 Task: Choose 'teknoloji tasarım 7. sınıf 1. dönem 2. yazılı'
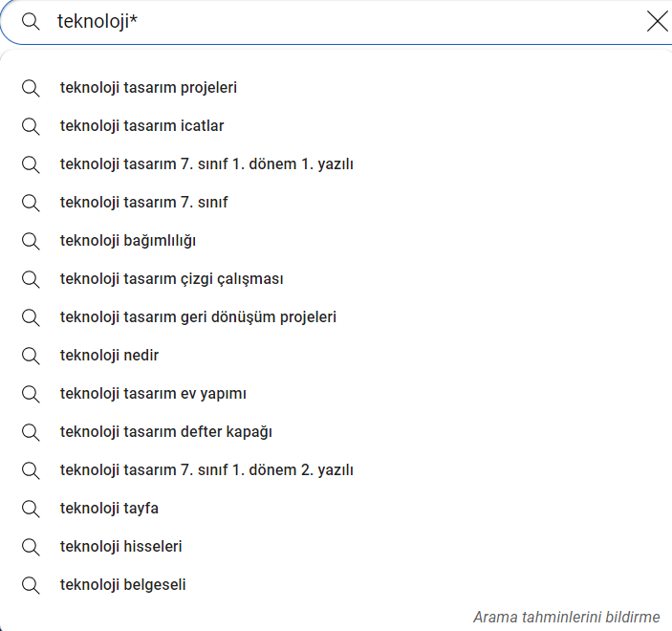(206, 470)
